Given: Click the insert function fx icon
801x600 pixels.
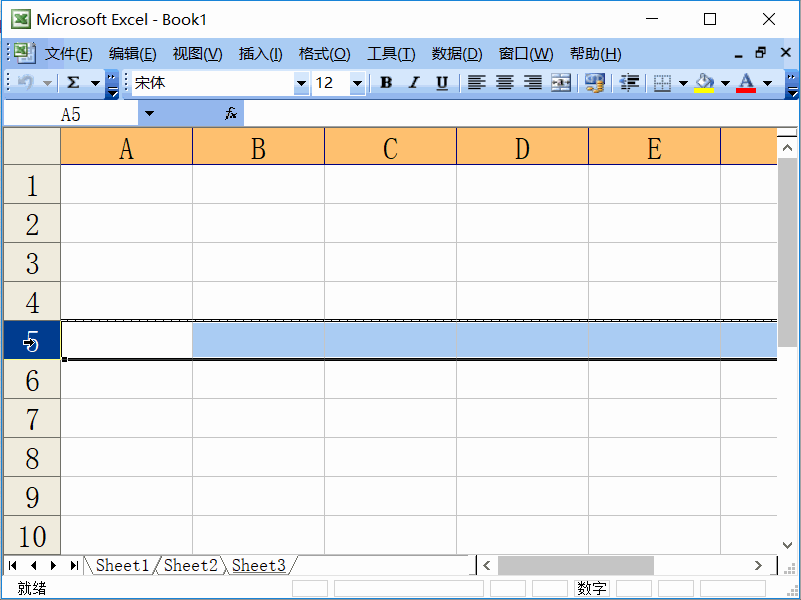Looking at the screenshot, I should pos(231,113).
